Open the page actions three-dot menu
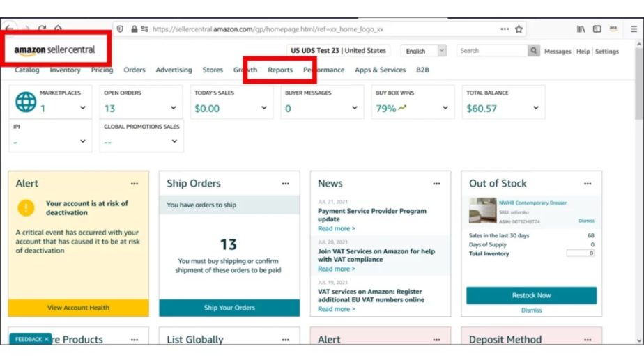This screenshot has width=644, height=362. (505, 29)
